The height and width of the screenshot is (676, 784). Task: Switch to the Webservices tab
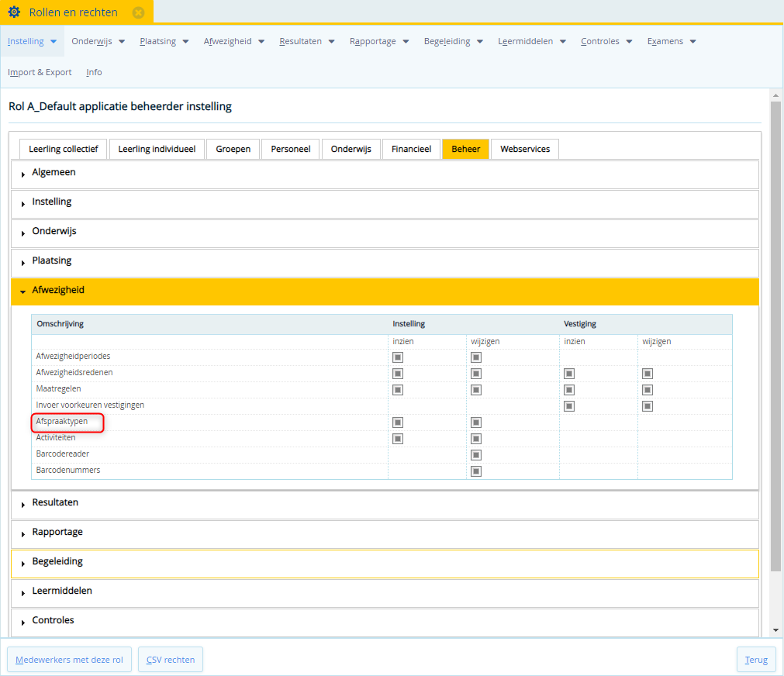click(525, 149)
